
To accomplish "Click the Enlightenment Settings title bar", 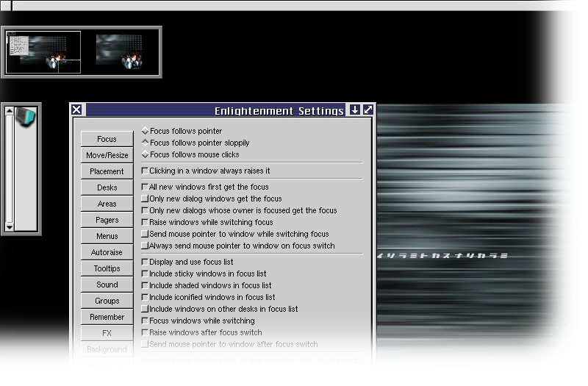I will pos(215,110).
